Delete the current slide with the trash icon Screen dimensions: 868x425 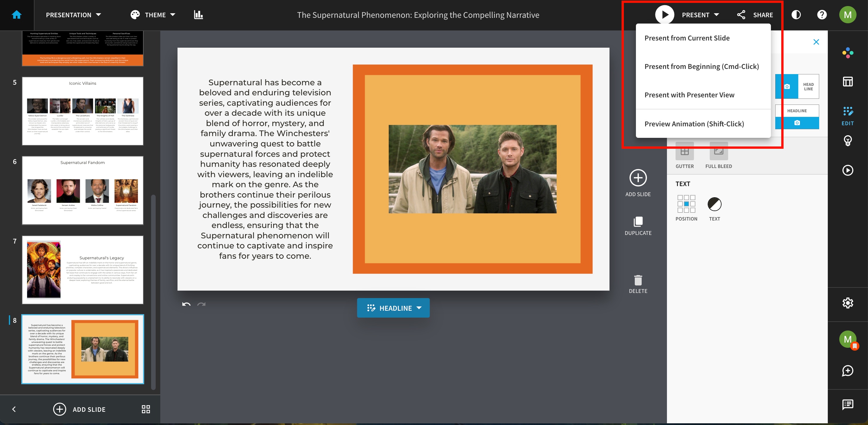[x=638, y=285]
